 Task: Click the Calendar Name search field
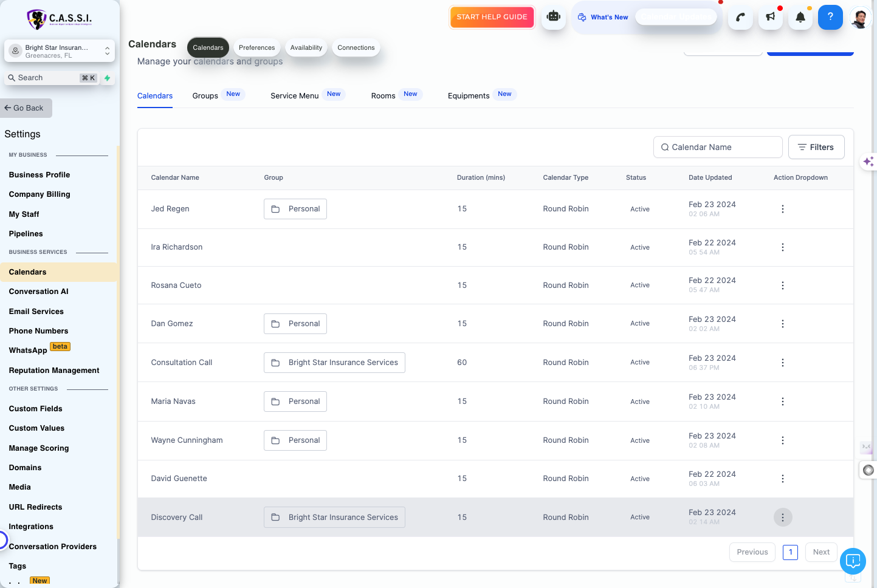(718, 147)
